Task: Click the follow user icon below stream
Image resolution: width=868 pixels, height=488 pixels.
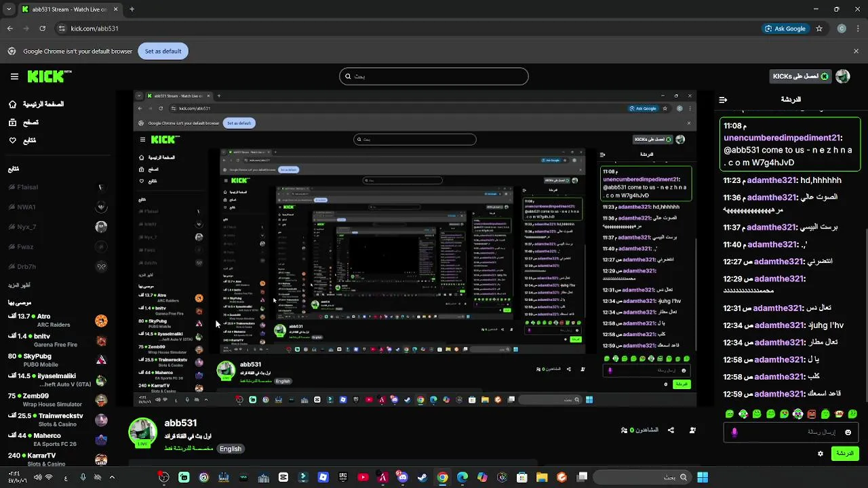Action: point(692,430)
